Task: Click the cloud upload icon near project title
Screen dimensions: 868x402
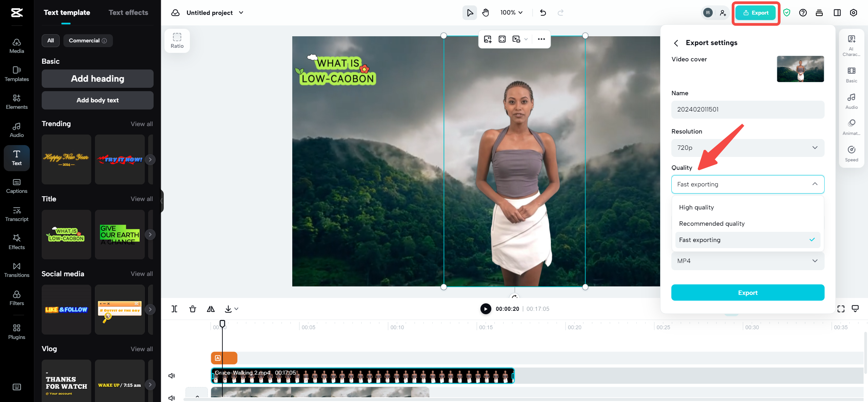Action: (x=176, y=13)
